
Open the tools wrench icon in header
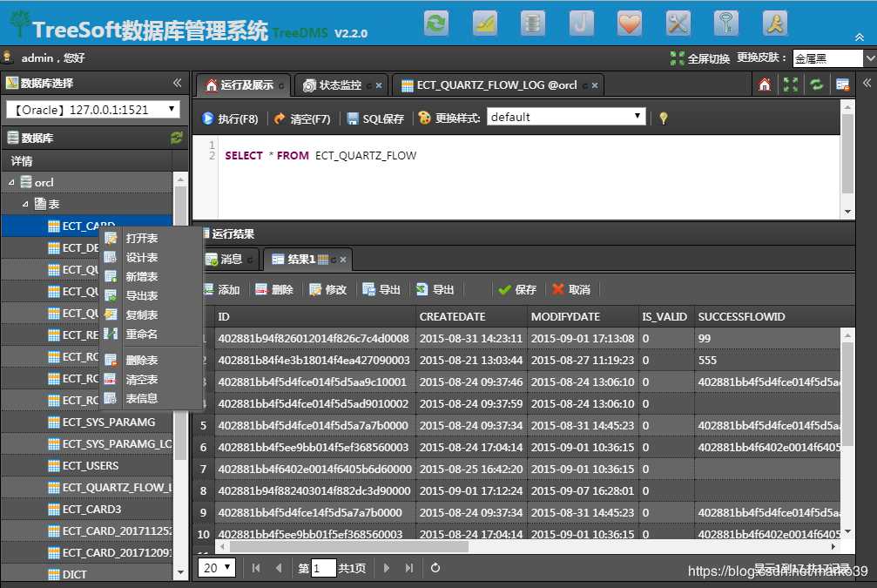tap(678, 24)
